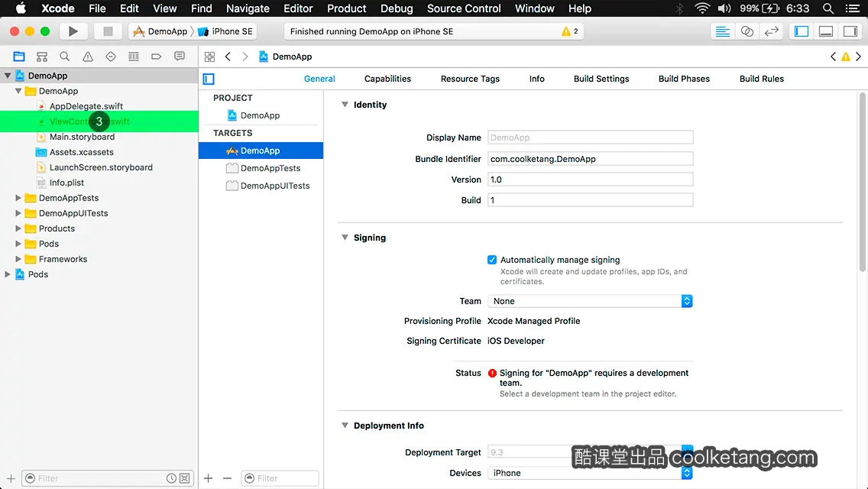868x489 pixels.
Task: Select DemoApp scheme in toolbar
Action: (160, 31)
